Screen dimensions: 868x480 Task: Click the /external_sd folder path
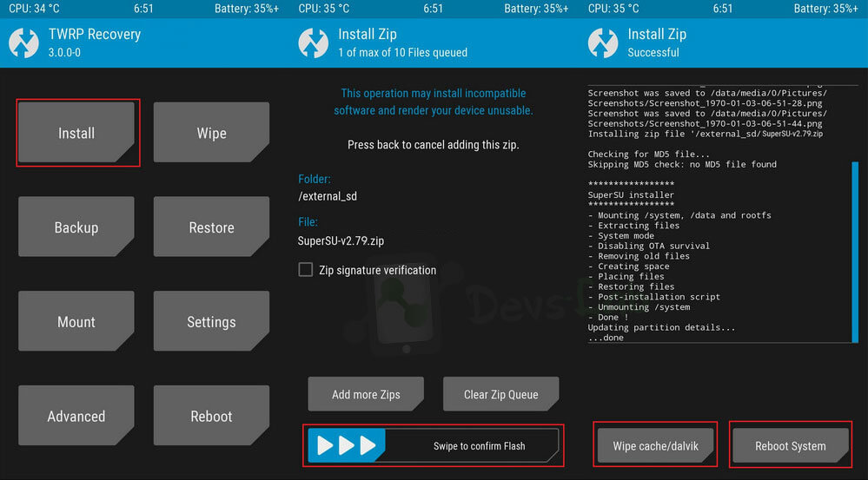pyautogui.click(x=328, y=196)
